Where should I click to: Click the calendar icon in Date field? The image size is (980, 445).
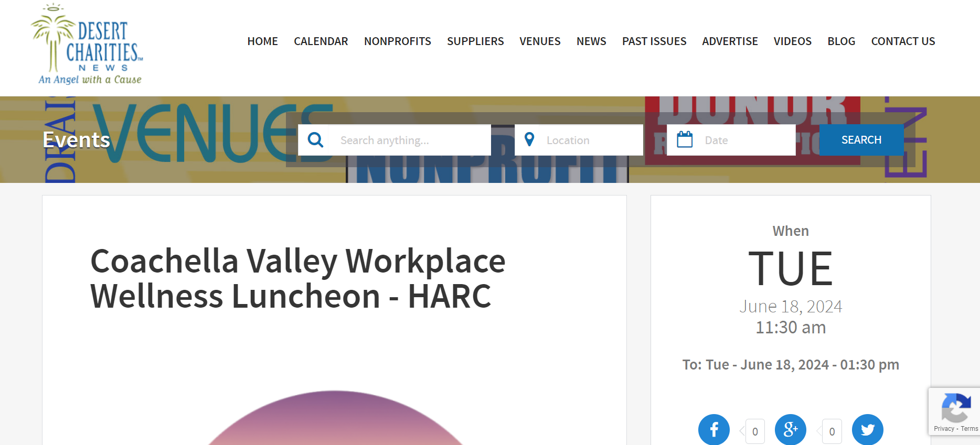[685, 140]
